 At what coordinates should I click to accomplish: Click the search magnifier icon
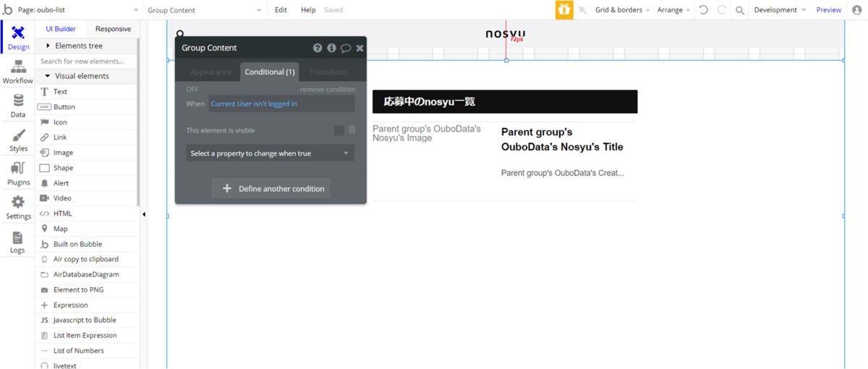pyautogui.click(x=740, y=10)
